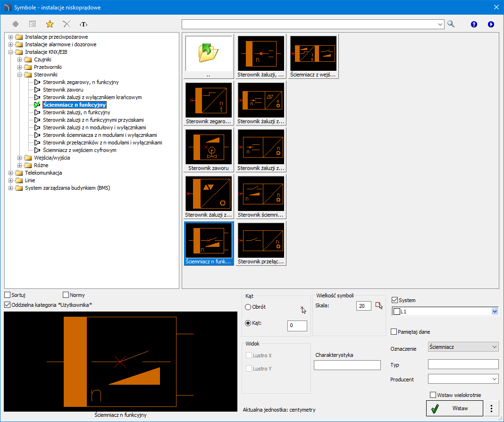Expand the Telekomunikacja tree folder
Viewport: 504px width, 422px height.
11,173
